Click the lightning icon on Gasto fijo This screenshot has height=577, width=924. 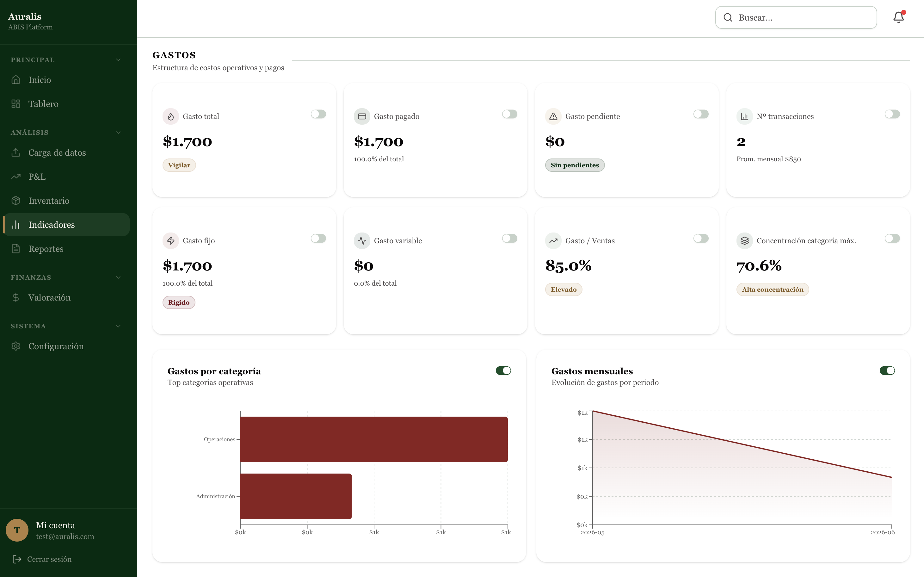[170, 241]
